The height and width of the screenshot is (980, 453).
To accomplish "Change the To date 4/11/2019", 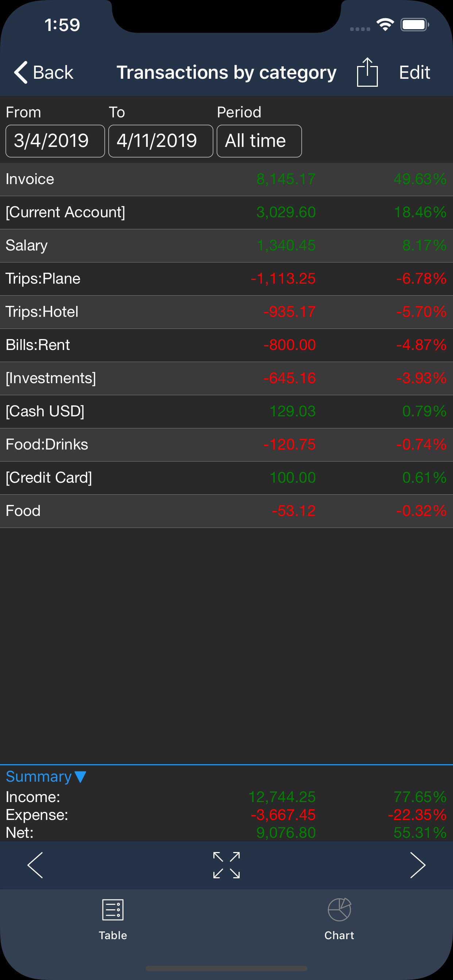I will 160,141.
